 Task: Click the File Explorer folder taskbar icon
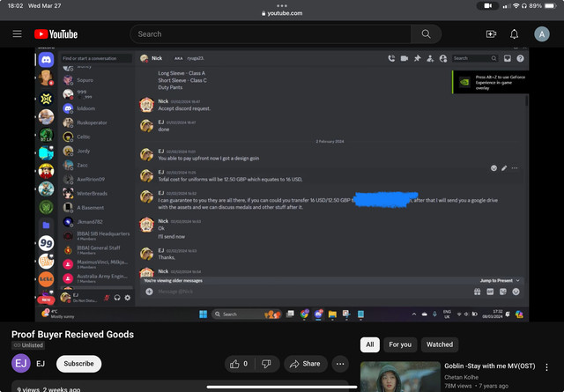(x=332, y=314)
